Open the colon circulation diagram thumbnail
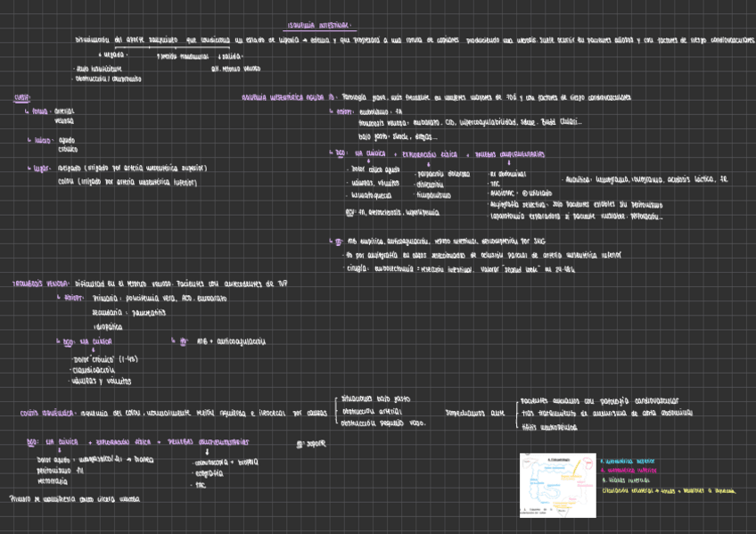This screenshot has width=756, height=534. pyautogui.click(x=558, y=485)
